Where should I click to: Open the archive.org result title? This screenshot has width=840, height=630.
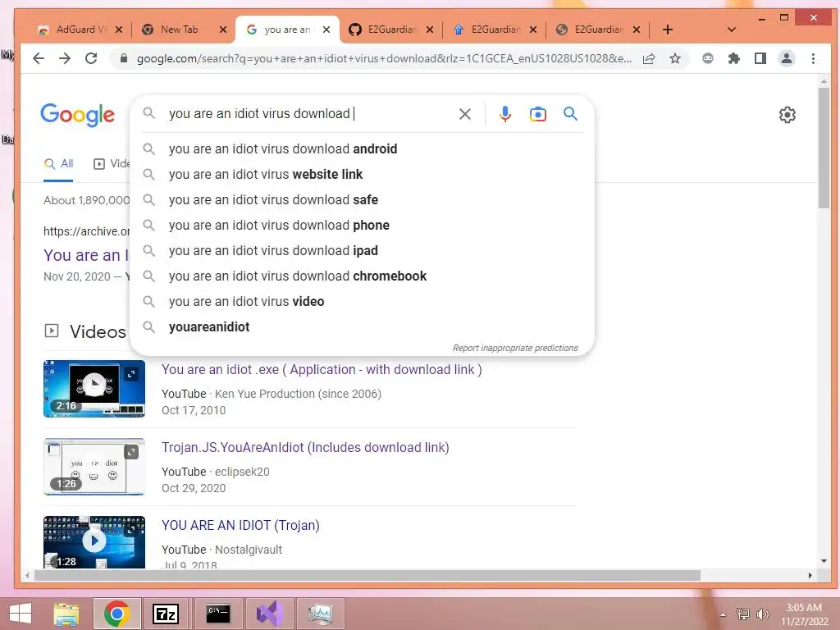point(86,256)
